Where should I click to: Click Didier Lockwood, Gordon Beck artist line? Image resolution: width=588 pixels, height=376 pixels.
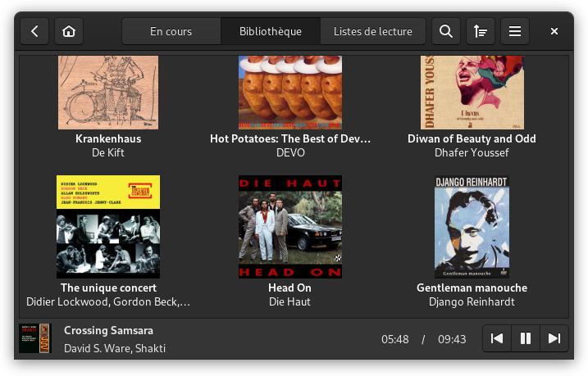pos(108,301)
